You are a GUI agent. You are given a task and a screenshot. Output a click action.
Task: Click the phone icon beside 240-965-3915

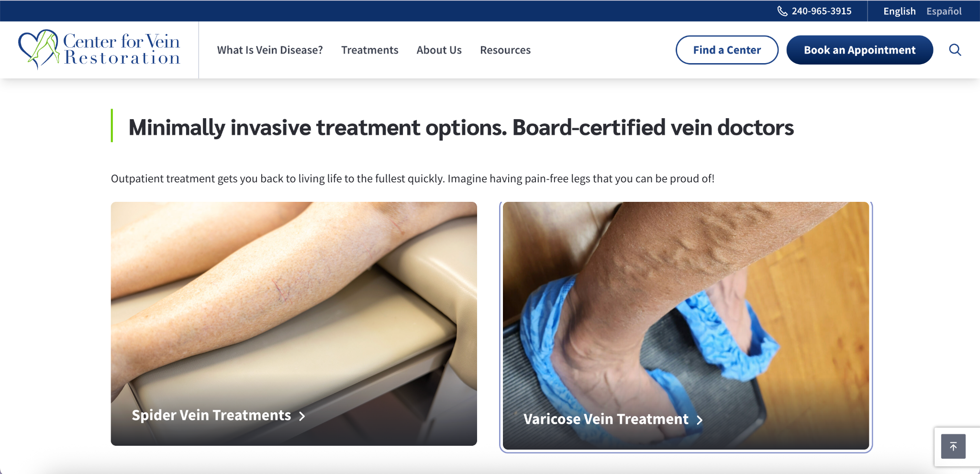[782, 11]
